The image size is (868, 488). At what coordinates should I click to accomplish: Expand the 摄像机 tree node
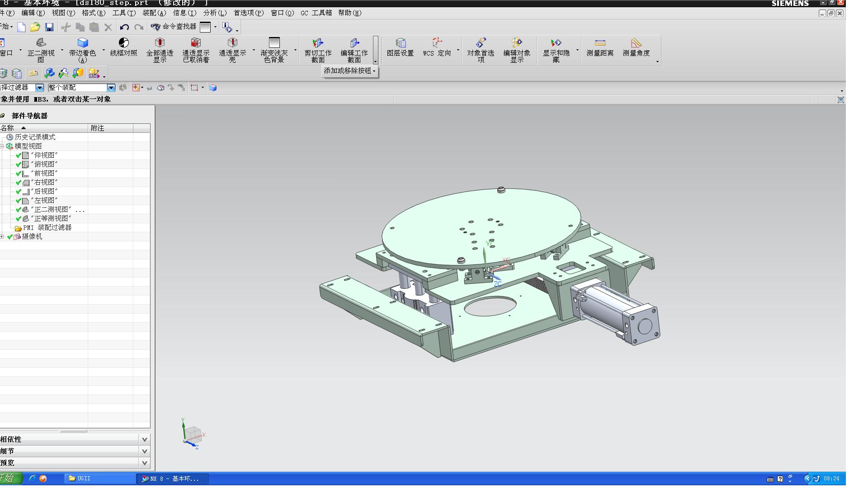coord(2,237)
